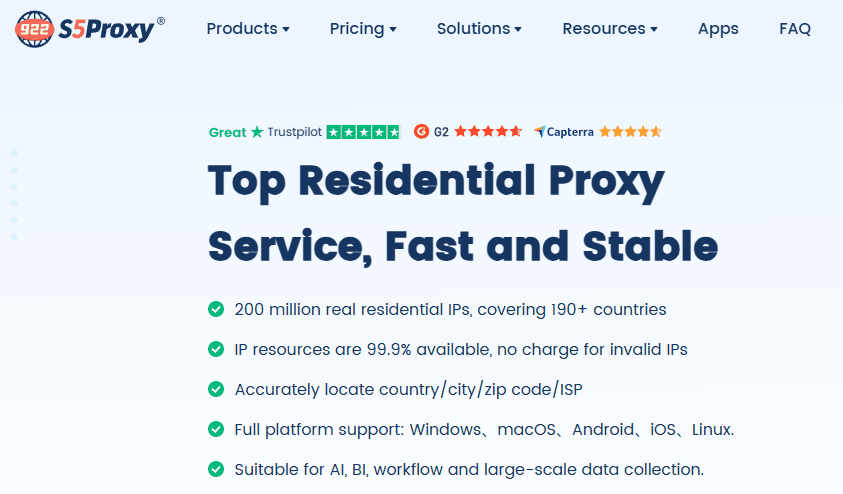Image resolution: width=843 pixels, height=494 pixels.
Task: Click the Capterra yellow star rating
Action: [630, 132]
